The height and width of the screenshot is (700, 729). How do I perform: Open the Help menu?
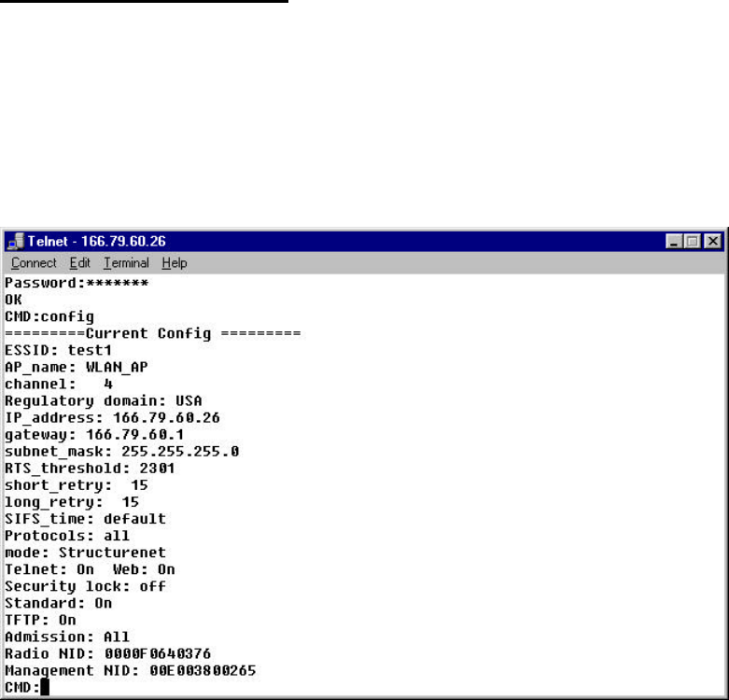pyautogui.click(x=175, y=263)
